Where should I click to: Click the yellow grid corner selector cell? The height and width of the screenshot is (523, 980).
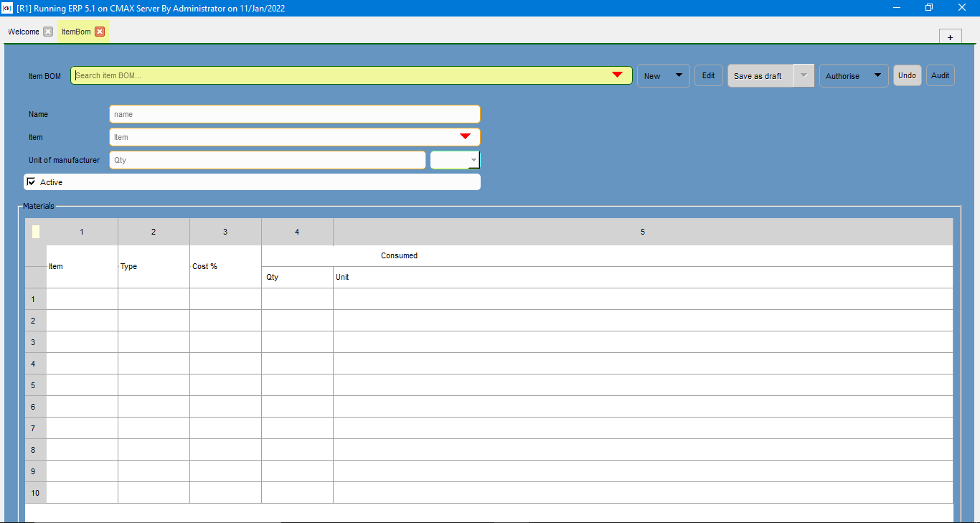click(36, 232)
